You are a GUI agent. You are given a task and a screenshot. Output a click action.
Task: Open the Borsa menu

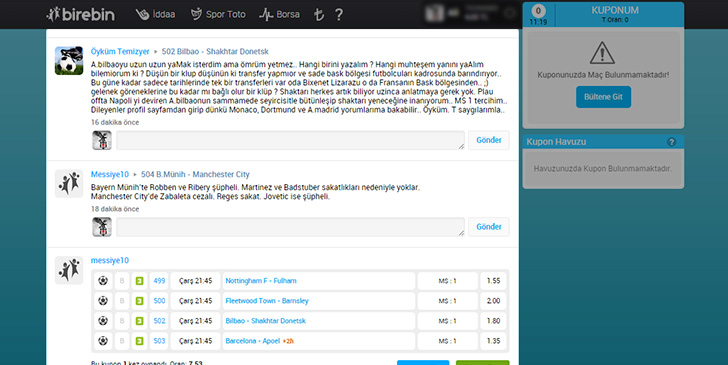click(x=280, y=14)
